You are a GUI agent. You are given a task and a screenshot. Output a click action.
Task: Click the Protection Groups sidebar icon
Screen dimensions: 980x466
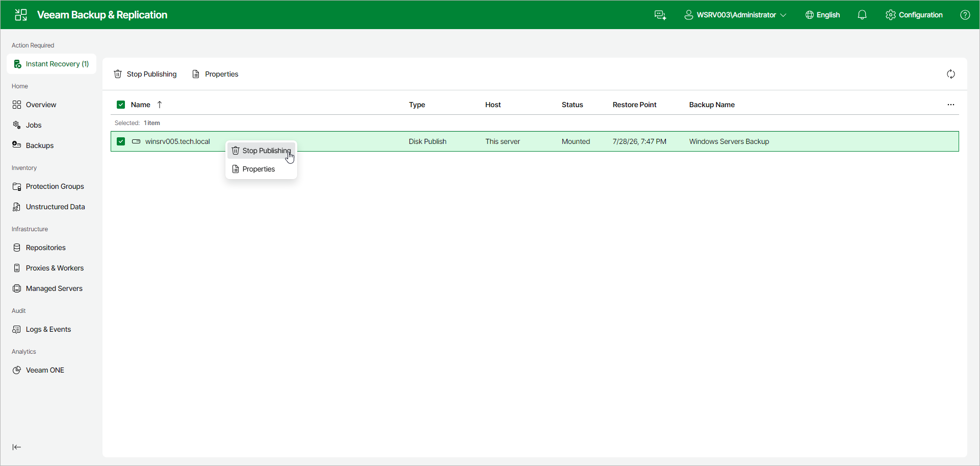[x=17, y=186]
